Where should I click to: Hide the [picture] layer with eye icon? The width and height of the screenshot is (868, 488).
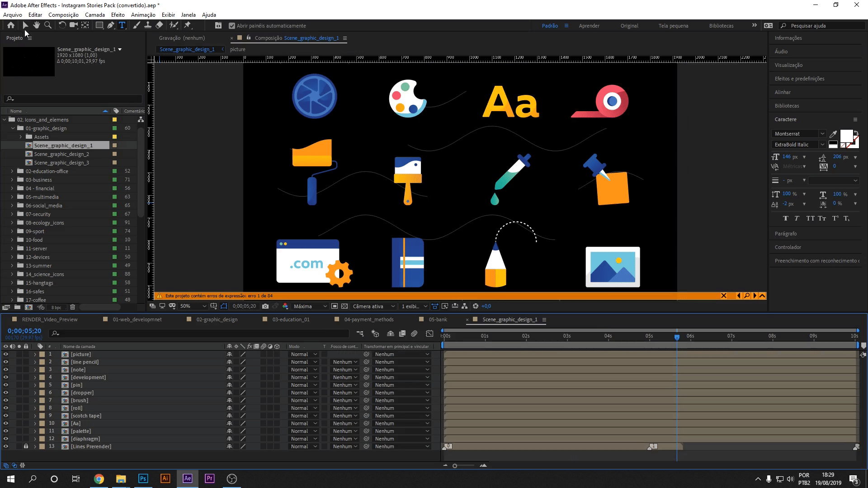pos(6,354)
